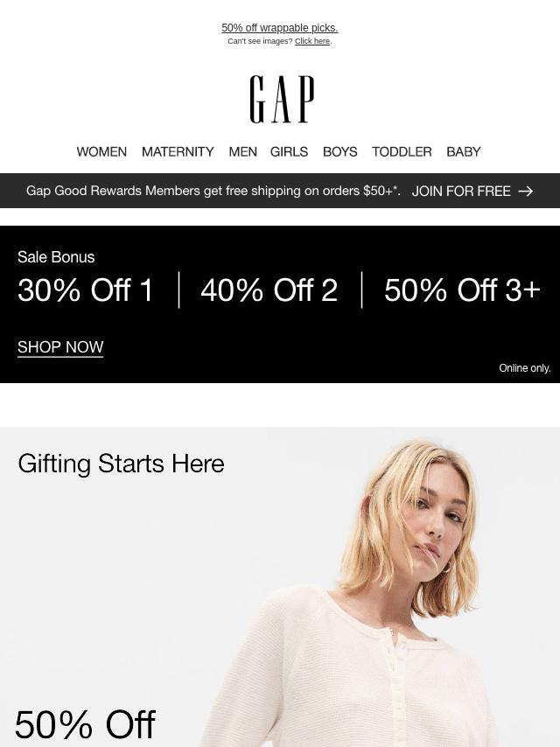The width and height of the screenshot is (560, 747).
Task: Open 'Click here' to view images
Action: click(312, 41)
